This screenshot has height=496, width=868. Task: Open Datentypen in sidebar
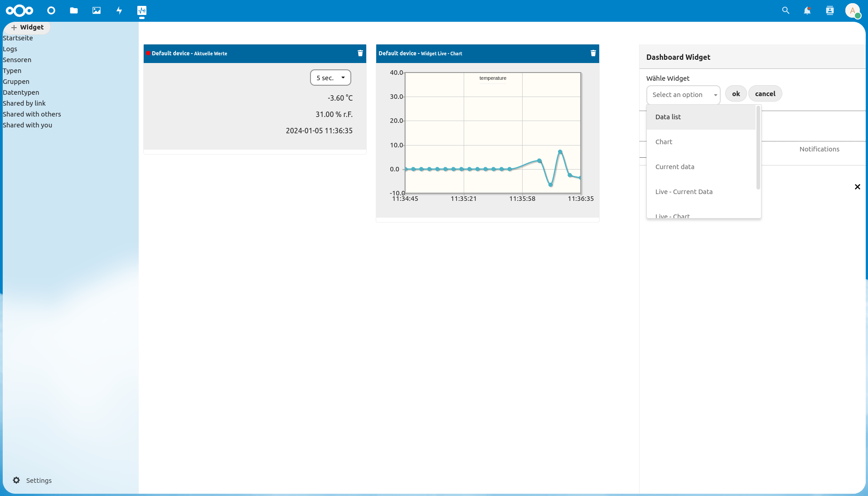pyautogui.click(x=21, y=92)
